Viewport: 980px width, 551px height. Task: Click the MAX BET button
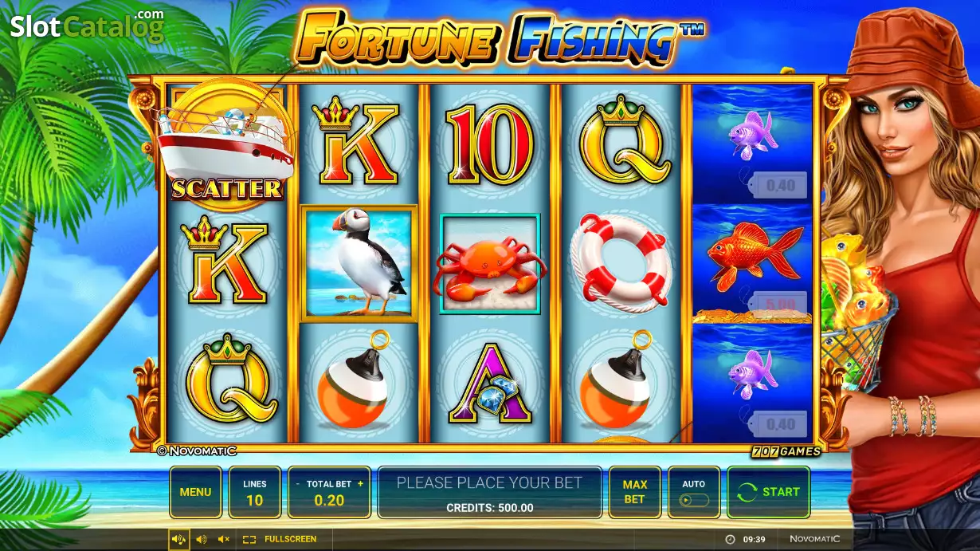click(635, 492)
